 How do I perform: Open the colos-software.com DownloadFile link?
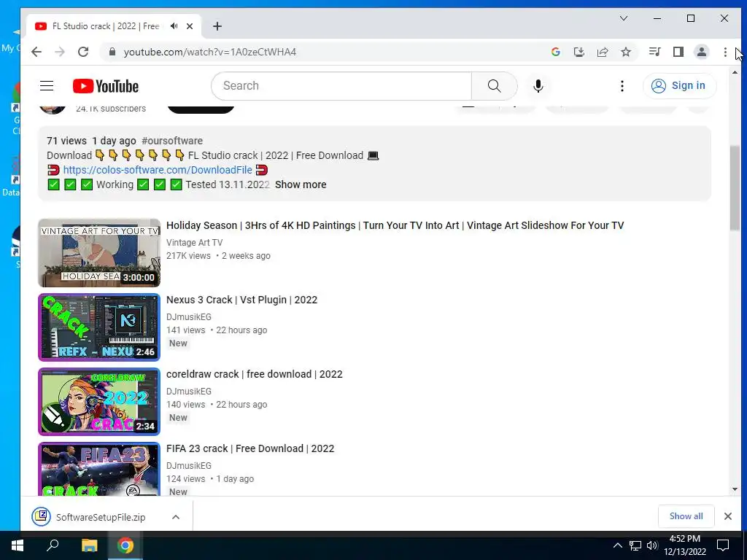pyautogui.click(x=158, y=170)
